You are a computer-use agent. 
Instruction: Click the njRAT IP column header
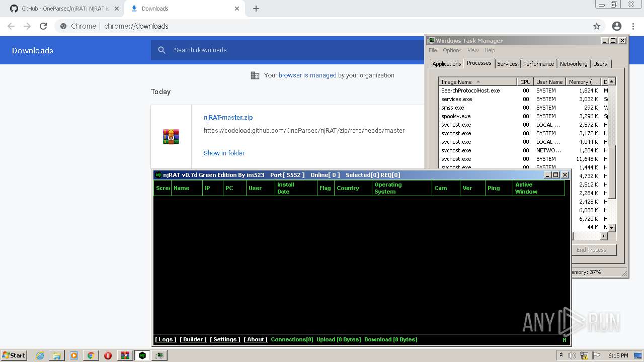click(x=212, y=188)
